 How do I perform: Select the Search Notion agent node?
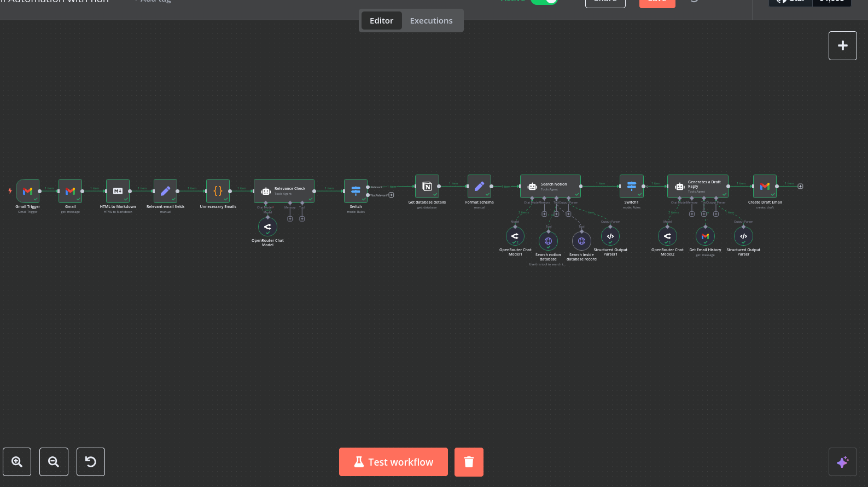click(550, 187)
